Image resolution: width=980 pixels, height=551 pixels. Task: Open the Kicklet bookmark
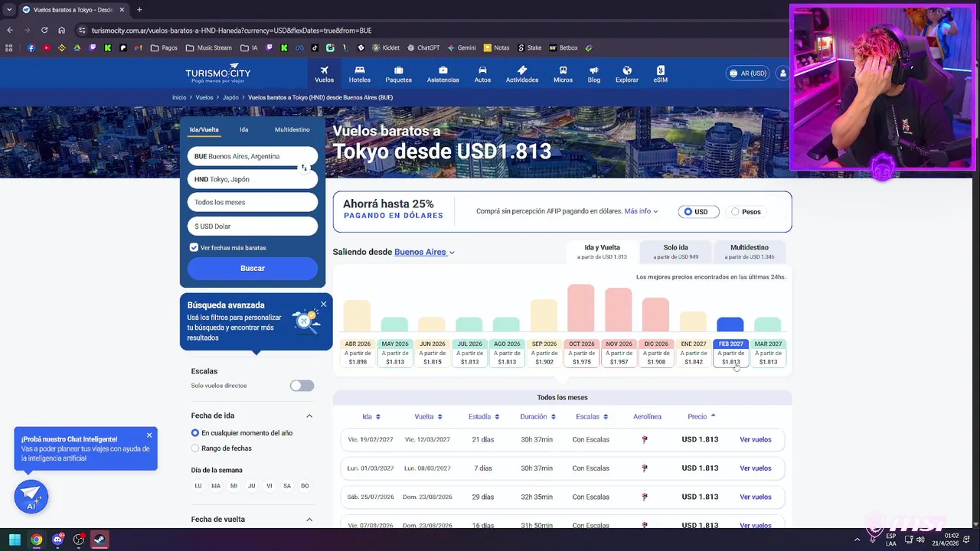coord(386,47)
